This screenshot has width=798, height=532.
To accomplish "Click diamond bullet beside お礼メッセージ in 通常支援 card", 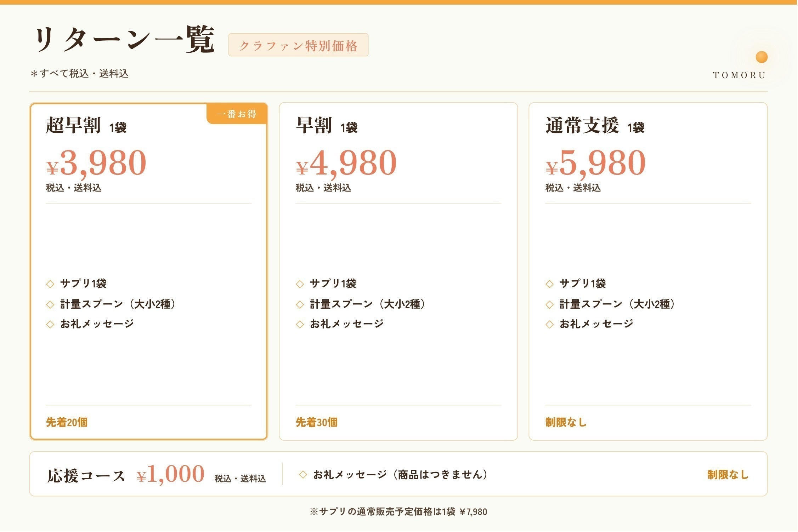I will click(x=550, y=325).
